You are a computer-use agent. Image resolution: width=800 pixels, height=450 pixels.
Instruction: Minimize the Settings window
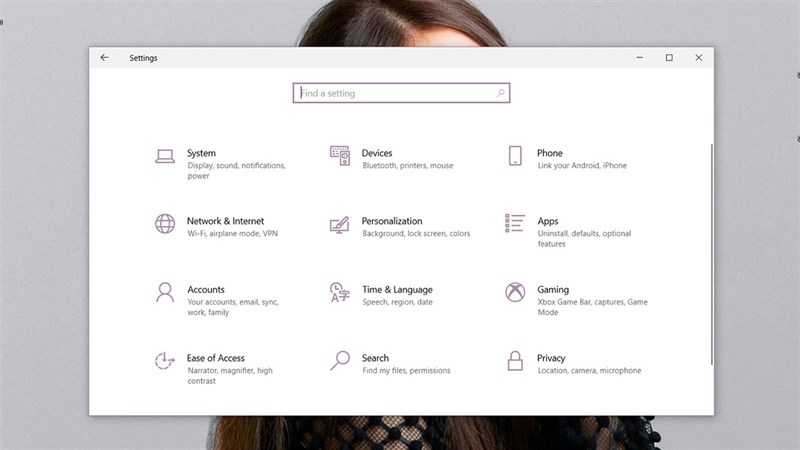[x=639, y=58]
